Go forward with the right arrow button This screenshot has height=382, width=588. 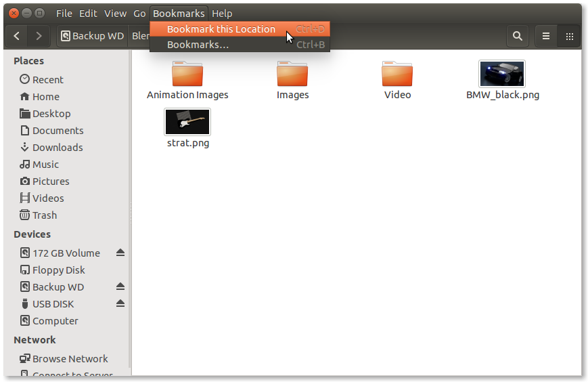pyautogui.click(x=39, y=36)
